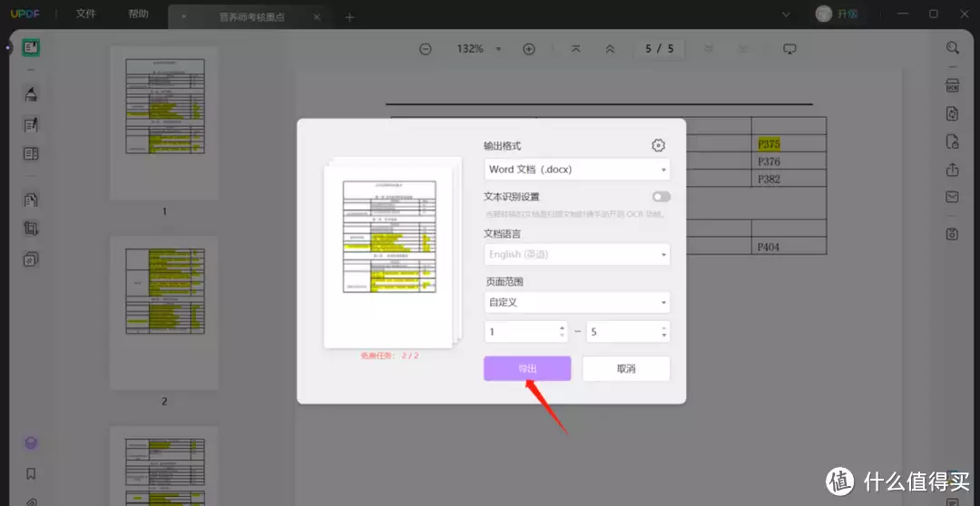Open the 文件 menu
The height and width of the screenshot is (506, 980).
point(85,15)
